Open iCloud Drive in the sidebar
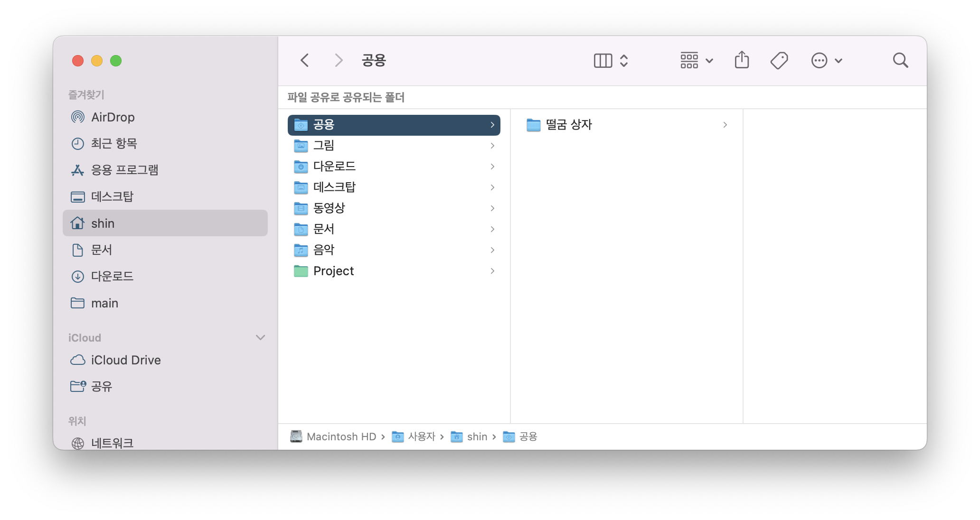 click(x=125, y=360)
